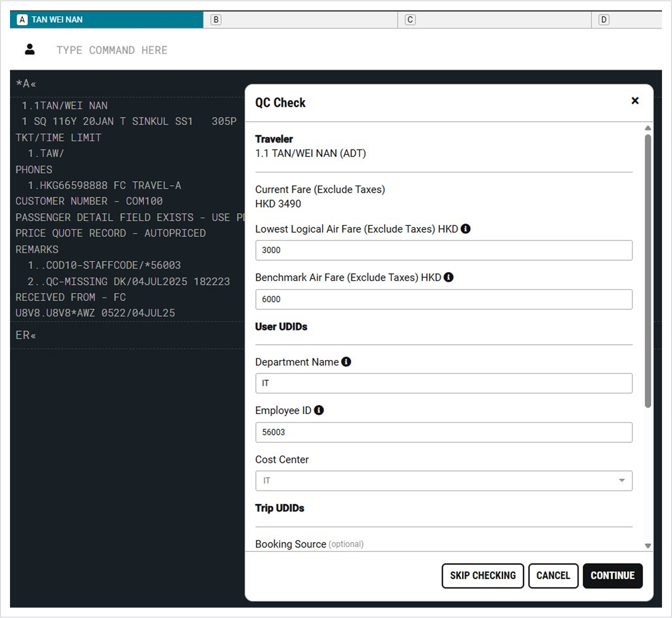Click scrollbar down arrow in QC Check dialog
672x618 pixels.
648,546
